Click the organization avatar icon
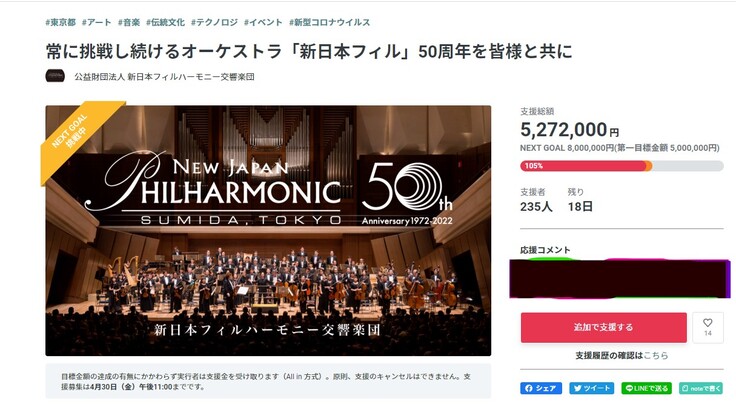The width and height of the screenshot is (736, 404). (x=55, y=76)
